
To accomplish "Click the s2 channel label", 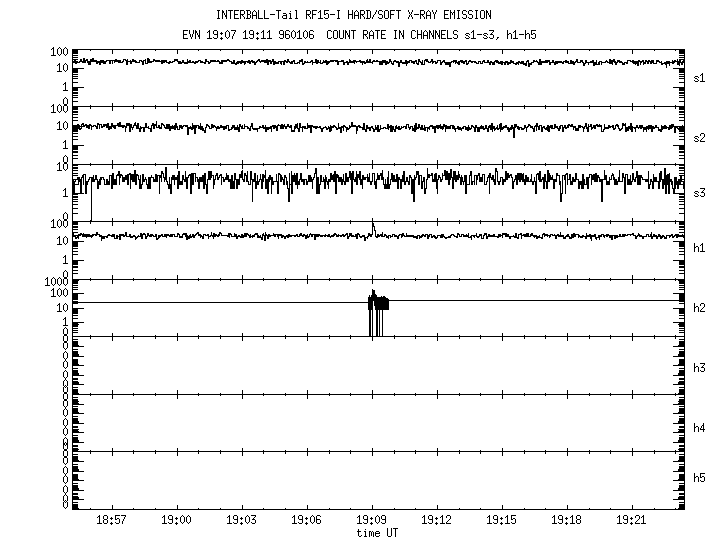I will (700, 137).
